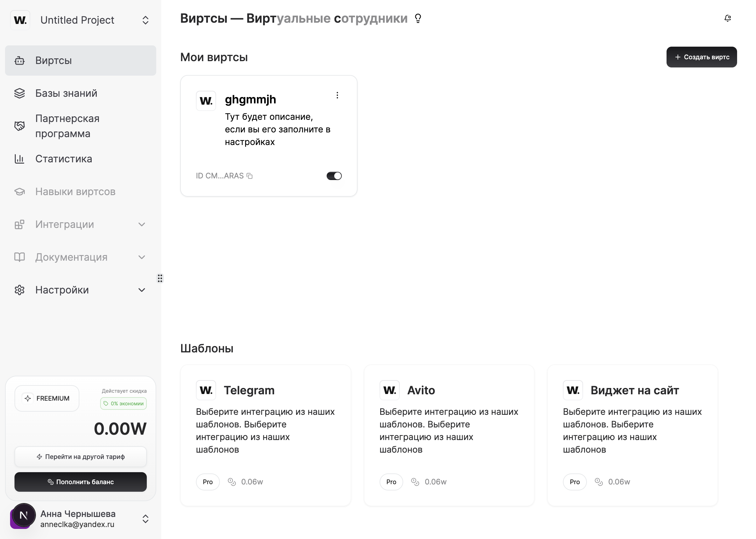Click the coins icon on Avito template
The height and width of the screenshot is (539, 756).
[415, 482]
